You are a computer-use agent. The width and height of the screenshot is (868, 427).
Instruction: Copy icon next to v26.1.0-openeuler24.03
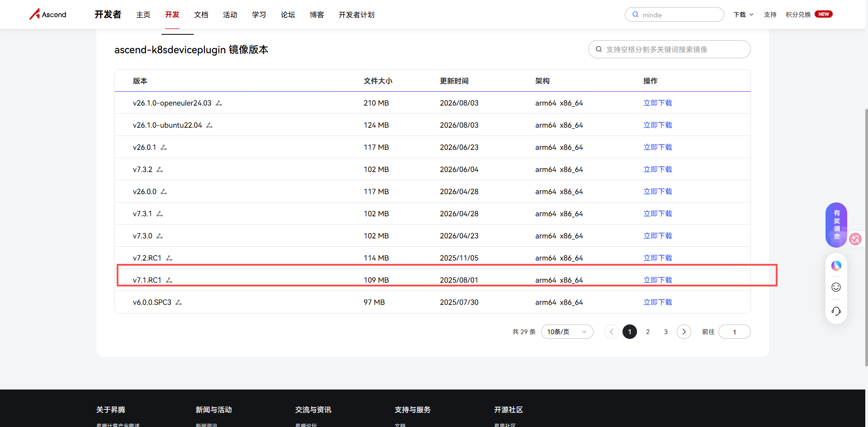tap(219, 103)
